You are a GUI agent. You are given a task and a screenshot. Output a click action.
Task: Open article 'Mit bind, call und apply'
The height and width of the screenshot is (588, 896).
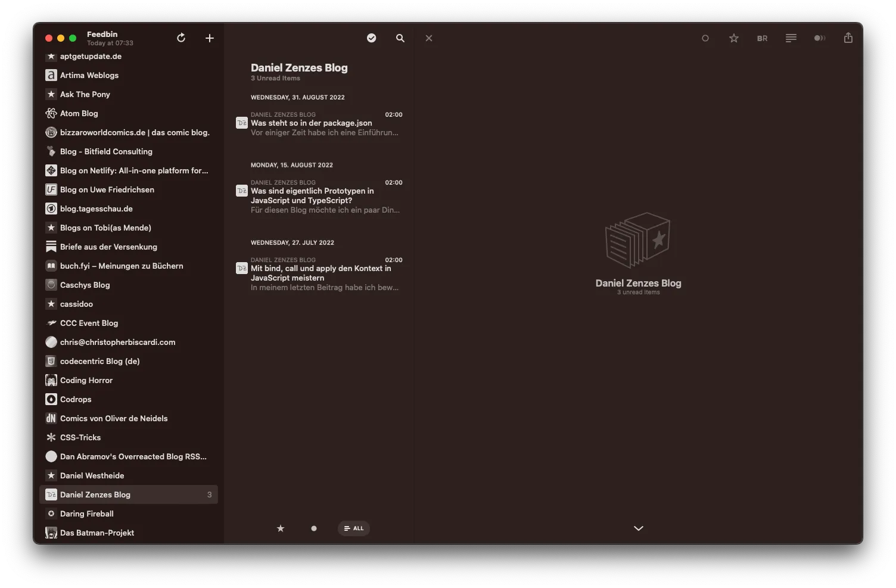(x=319, y=274)
